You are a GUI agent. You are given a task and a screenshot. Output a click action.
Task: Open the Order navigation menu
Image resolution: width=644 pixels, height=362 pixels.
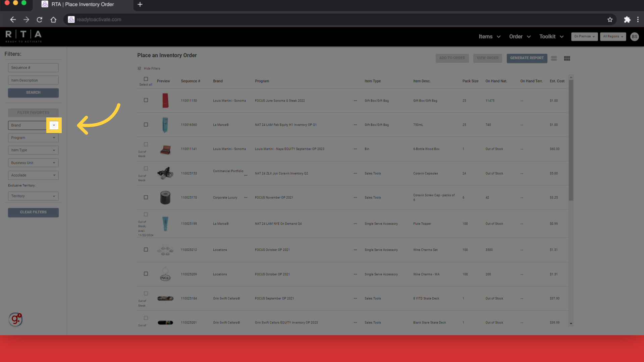(520, 37)
